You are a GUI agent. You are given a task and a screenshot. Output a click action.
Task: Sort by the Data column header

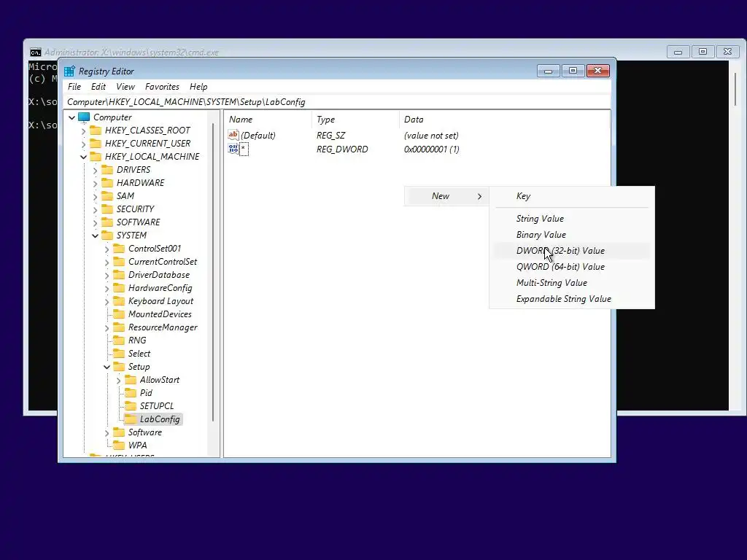[504, 120]
